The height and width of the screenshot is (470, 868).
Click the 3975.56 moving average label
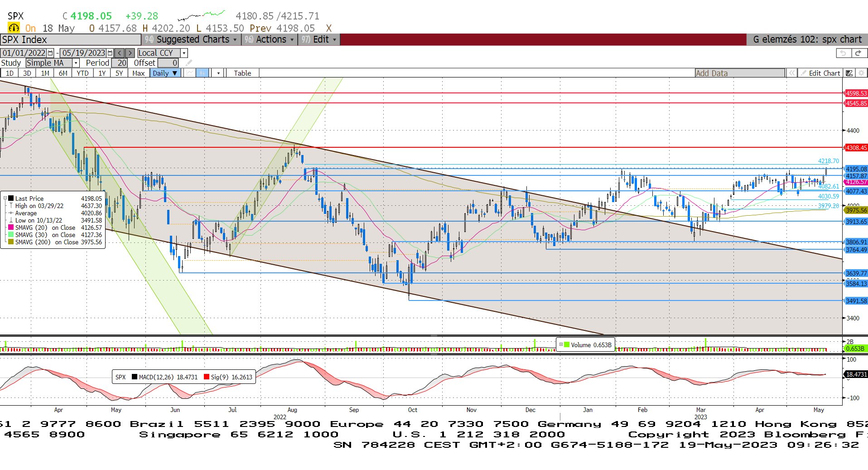point(856,210)
